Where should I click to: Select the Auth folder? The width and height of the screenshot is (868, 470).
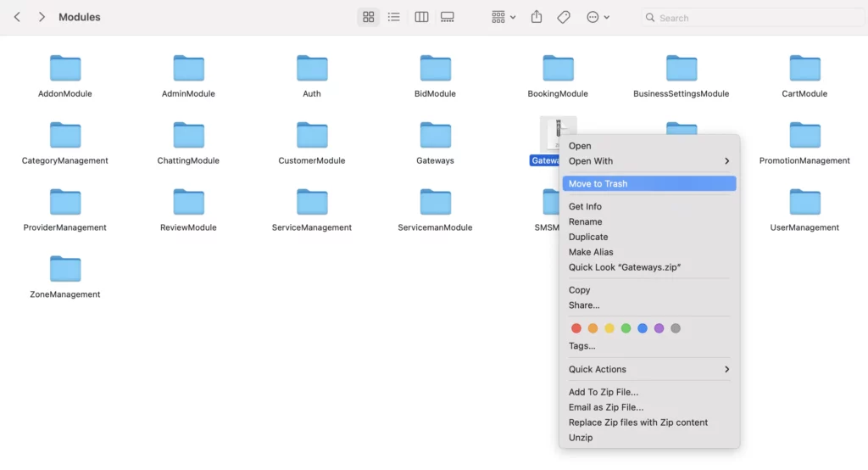[312, 68]
